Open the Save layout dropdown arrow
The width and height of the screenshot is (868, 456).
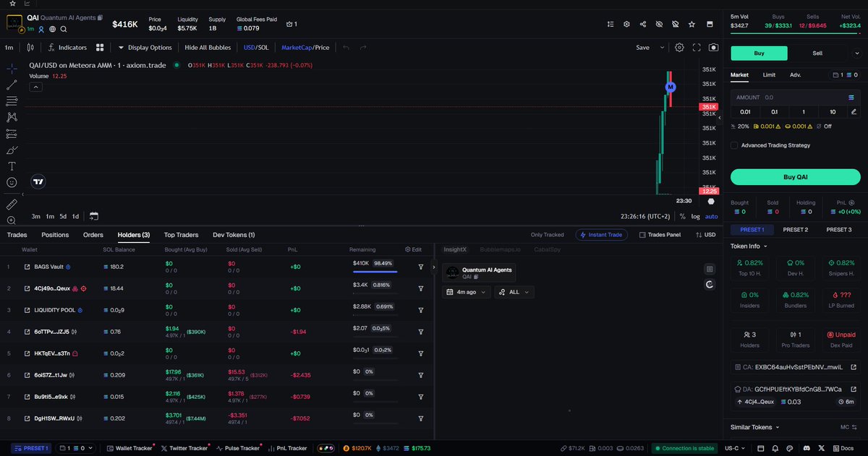point(661,48)
